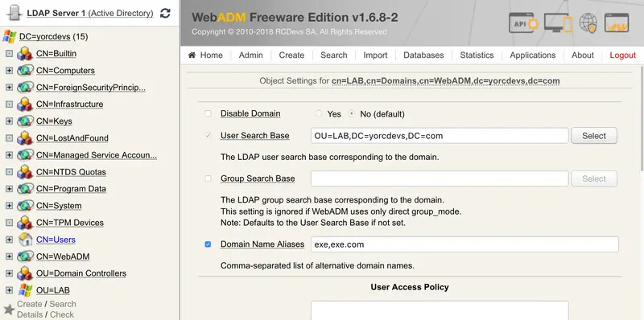This screenshot has width=644, height=320.
Task: Click the CN=NTDS Quotas icon
Action: [25, 172]
